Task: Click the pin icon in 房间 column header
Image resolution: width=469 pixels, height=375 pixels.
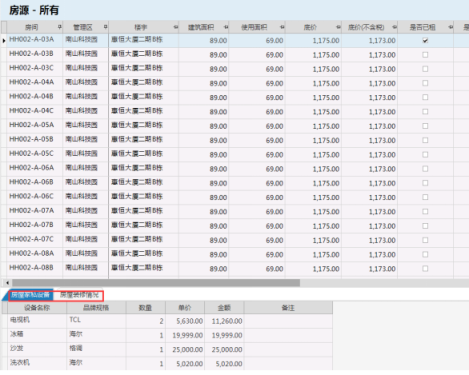Action: 60,27
